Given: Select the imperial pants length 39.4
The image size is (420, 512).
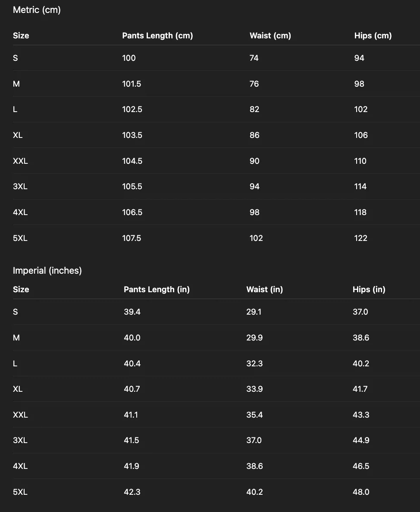Looking at the screenshot, I should click(x=132, y=312).
